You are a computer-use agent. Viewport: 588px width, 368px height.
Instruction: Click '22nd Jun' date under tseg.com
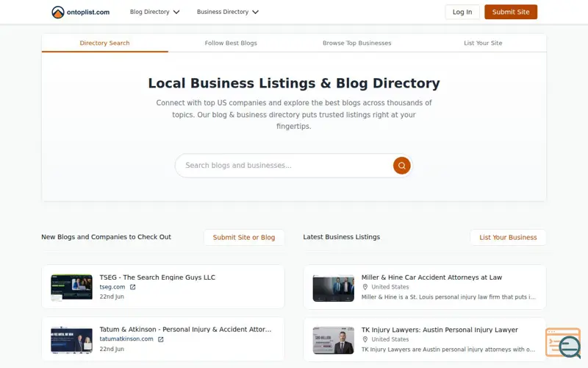[x=112, y=297]
